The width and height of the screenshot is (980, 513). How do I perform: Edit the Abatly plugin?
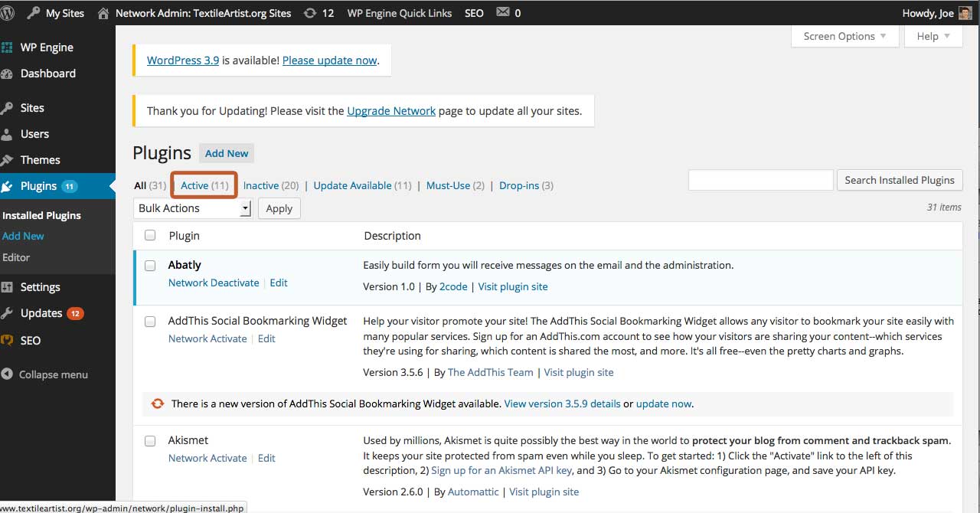[279, 283]
